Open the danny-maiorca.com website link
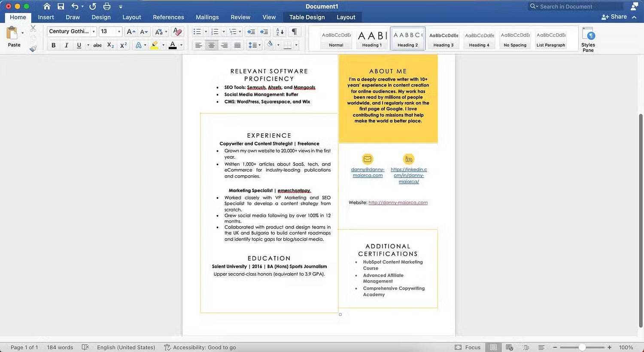Screen dimensions: 644x352 click(398, 202)
